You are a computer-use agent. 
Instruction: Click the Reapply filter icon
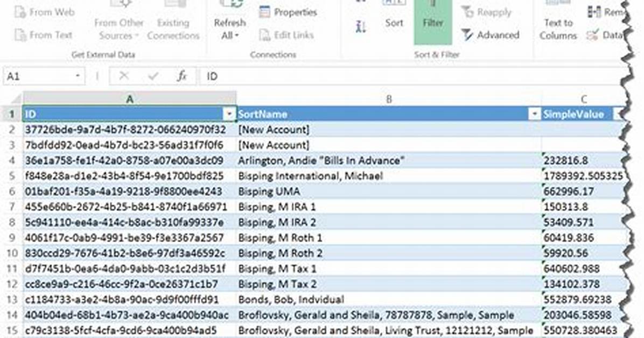point(467,12)
